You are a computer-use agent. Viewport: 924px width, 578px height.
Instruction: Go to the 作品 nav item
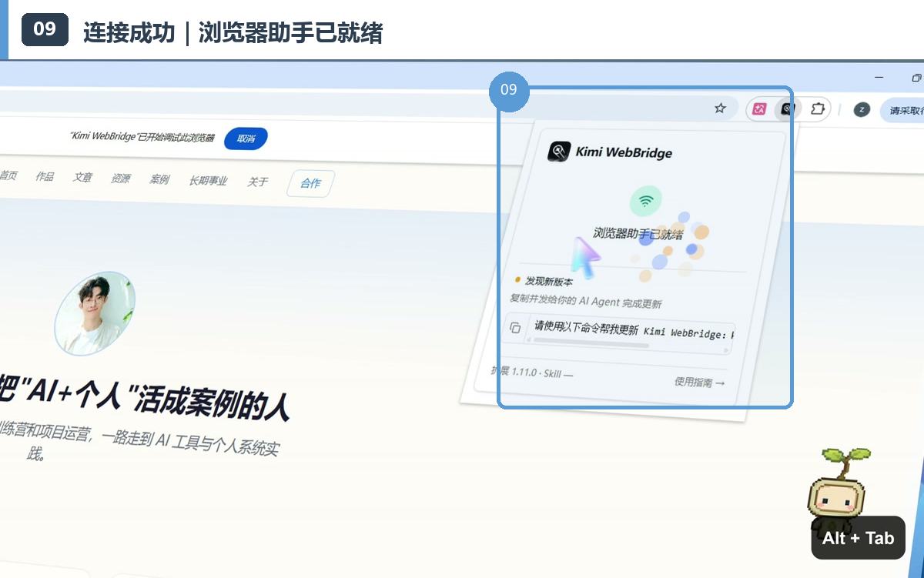pos(45,176)
